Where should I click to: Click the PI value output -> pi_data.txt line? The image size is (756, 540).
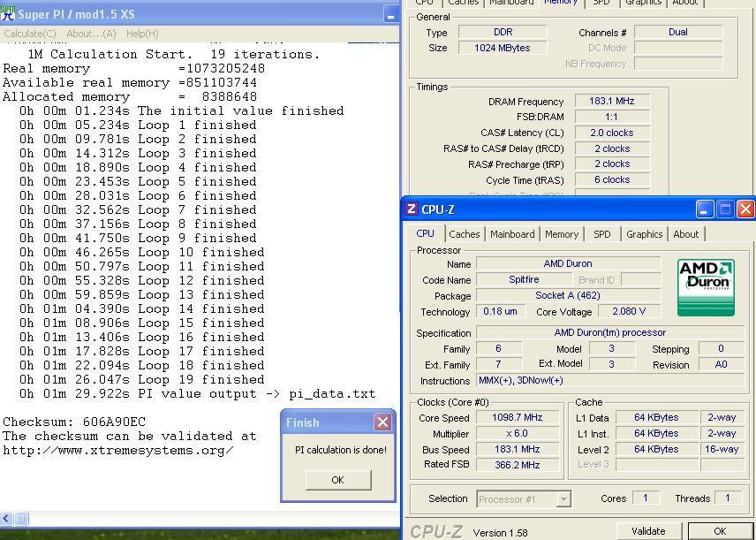click(198, 394)
